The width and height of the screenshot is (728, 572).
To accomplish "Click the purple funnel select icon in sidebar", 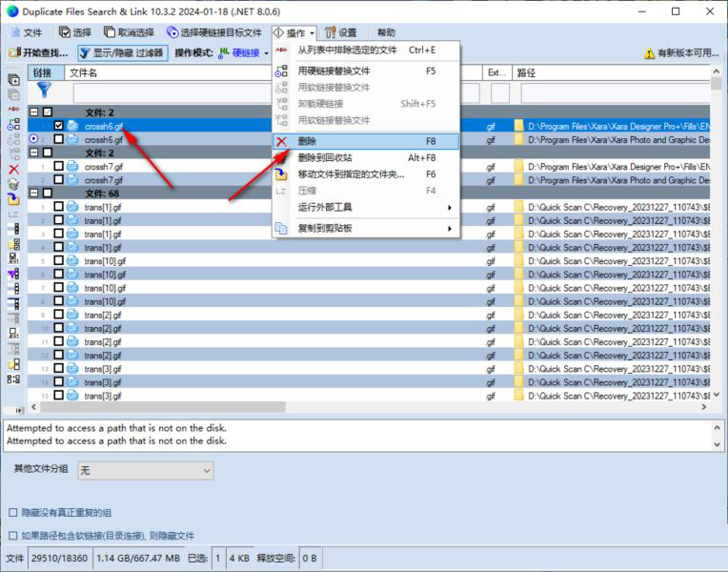I will pyautogui.click(x=14, y=275).
